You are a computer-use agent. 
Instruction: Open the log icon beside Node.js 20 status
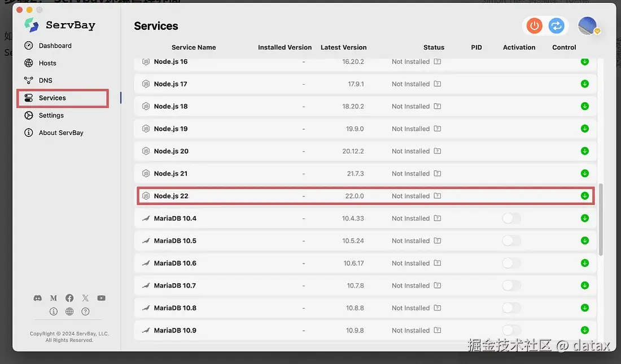click(x=437, y=151)
